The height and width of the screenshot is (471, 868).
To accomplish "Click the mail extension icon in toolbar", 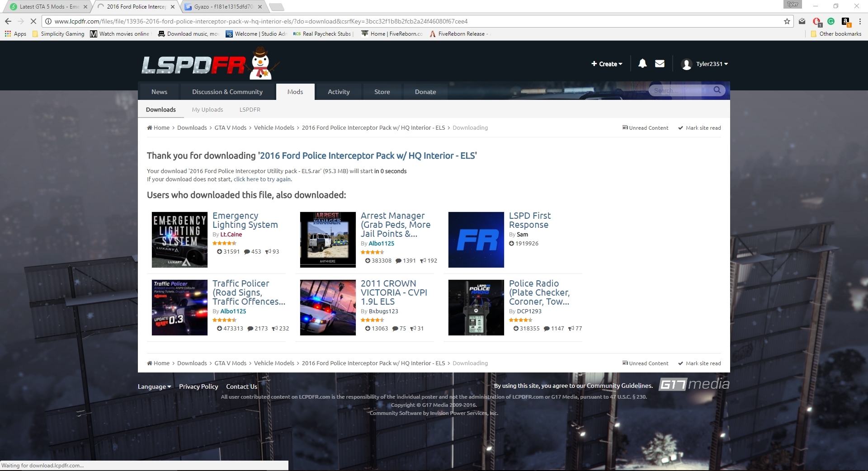I will (802, 21).
